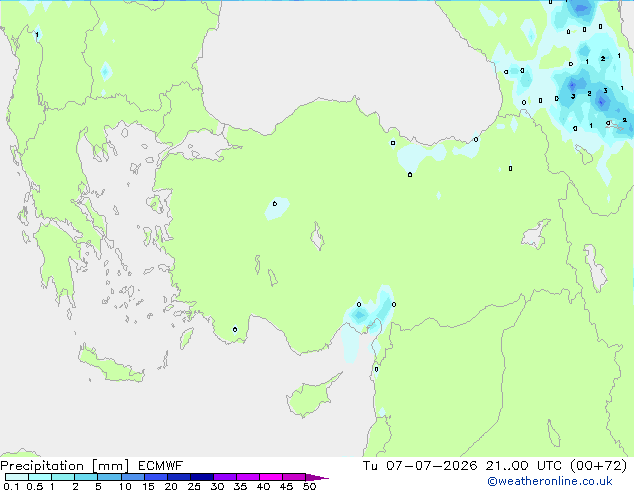Select the 5–10 mm blue legend swatch
This screenshot has height=490, width=634.
pyautogui.click(x=109, y=477)
